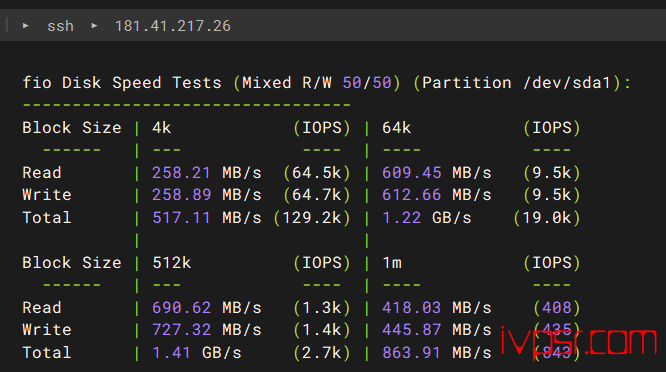Screen dimensions: 666x372
Task: Click the 517.11 total speed value
Action: pyautogui.click(x=181, y=218)
